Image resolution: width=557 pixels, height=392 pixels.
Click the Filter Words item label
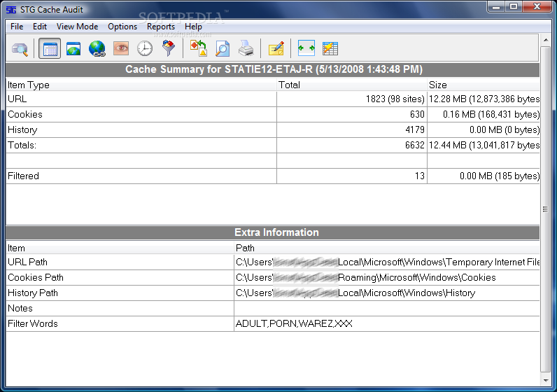pos(33,324)
